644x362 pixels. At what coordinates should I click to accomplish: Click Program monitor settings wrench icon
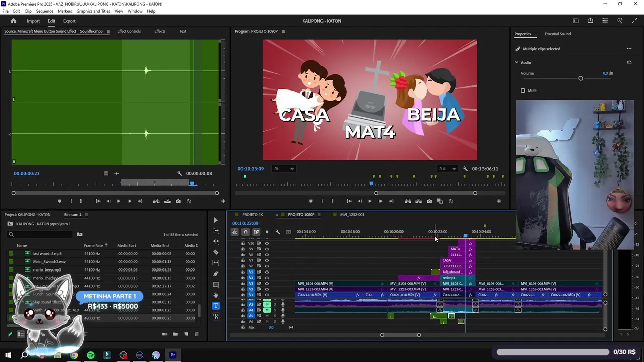[x=465, y=169]
